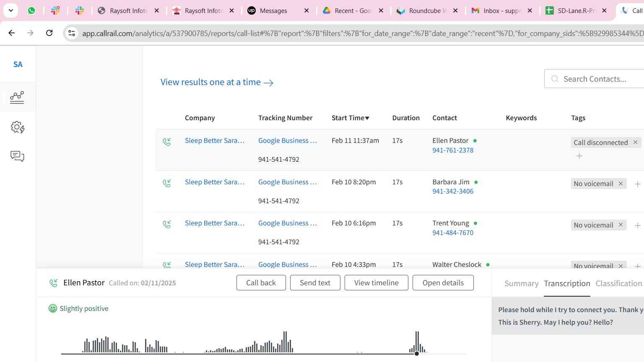Add a tag to Ellen Pastor call
Image resolution: width=644 pixels, height=362 pixels.
[x=579, y=156]
